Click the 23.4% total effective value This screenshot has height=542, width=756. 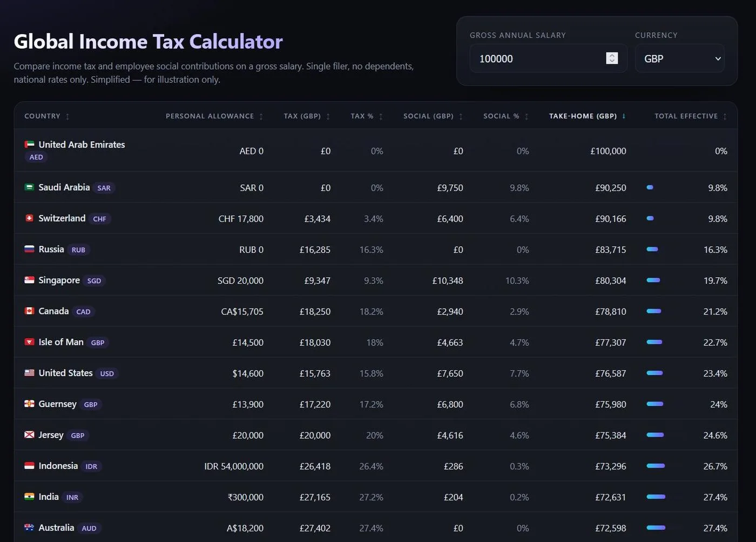[x=715, y=373]
